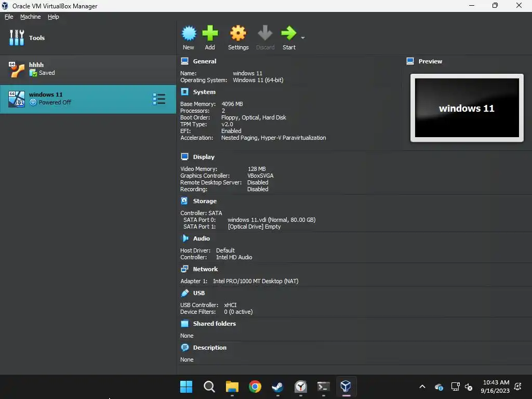Click the Preview section monitor icon
The image size is (532, 399).
(410, 61)
